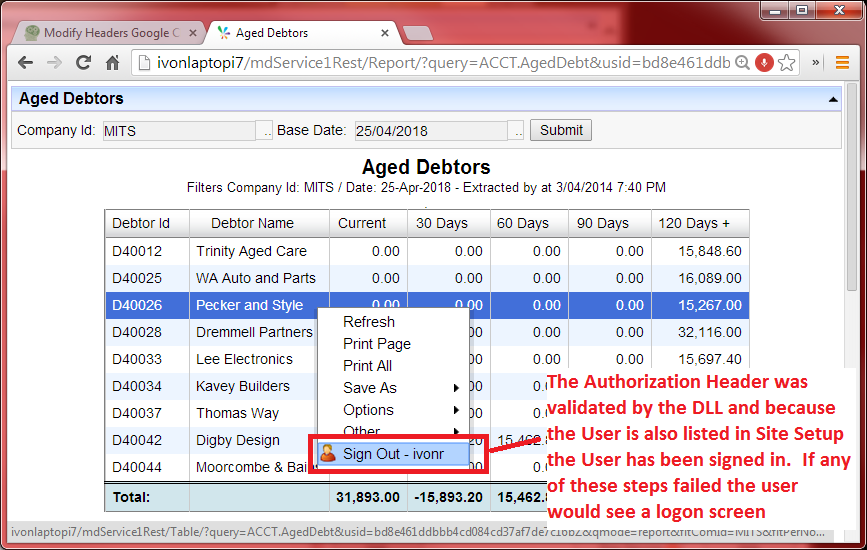
Task: Close the Aged Debtors tab
Action: 385,33
